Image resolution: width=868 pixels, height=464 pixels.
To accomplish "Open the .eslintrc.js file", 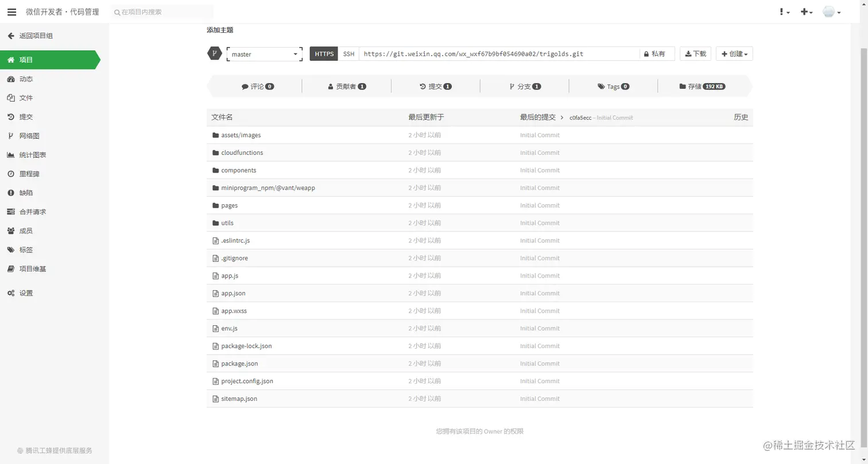I will 235,240.
